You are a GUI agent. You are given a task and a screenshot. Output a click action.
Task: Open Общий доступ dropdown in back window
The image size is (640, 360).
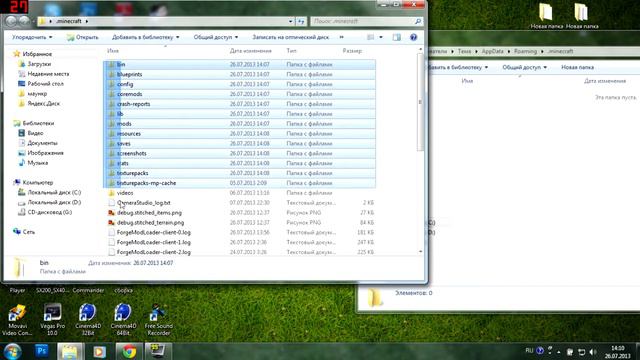[x=524, y=67]
